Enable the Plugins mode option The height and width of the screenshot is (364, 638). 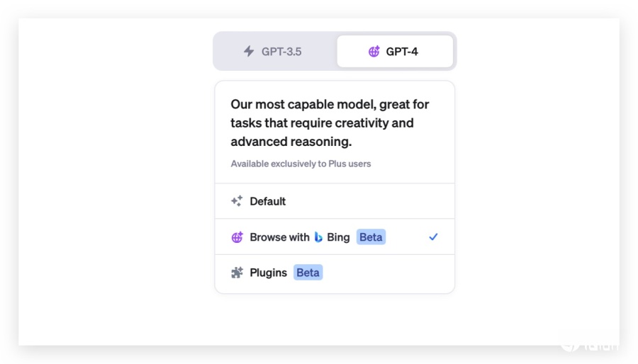335,273
